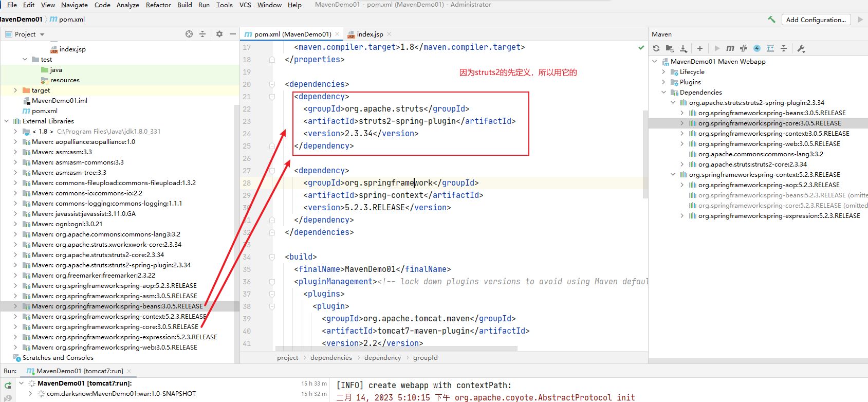Open the Navigate menu
Viewport: 868px width, 402px height.
click(x=75, y=5)
